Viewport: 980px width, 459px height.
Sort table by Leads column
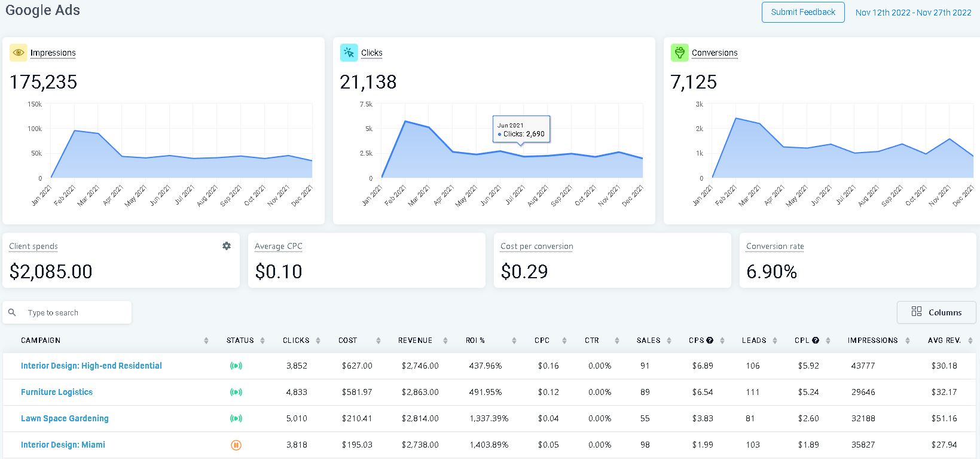pyautogui.click(x=775, y=341)
